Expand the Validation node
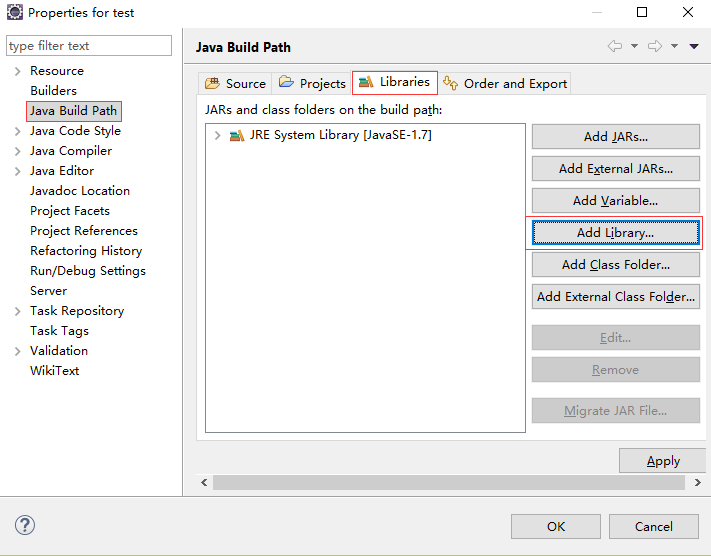Screen dimensions: 711x556 click(18, 351)
